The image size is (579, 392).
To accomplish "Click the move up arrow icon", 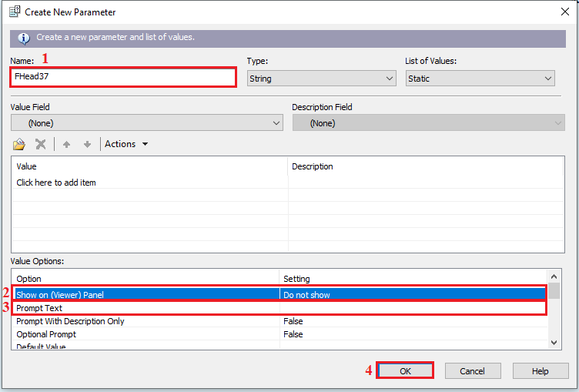I will (67, 144).
